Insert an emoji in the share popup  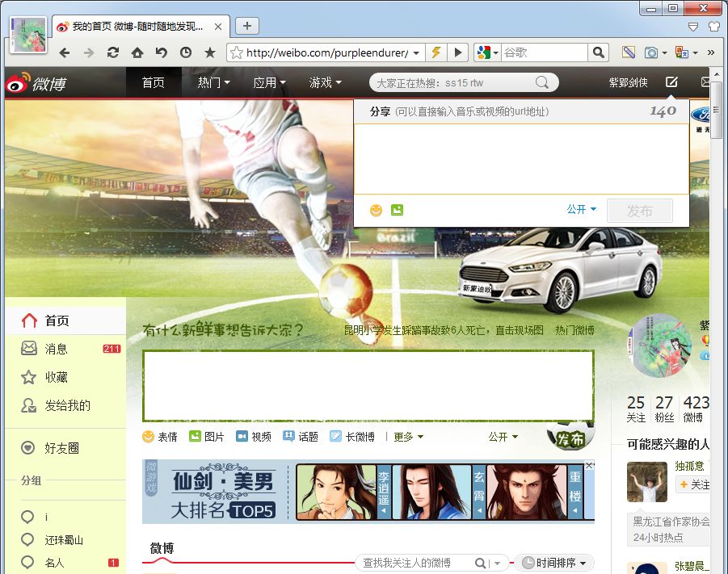click(376, 211)
